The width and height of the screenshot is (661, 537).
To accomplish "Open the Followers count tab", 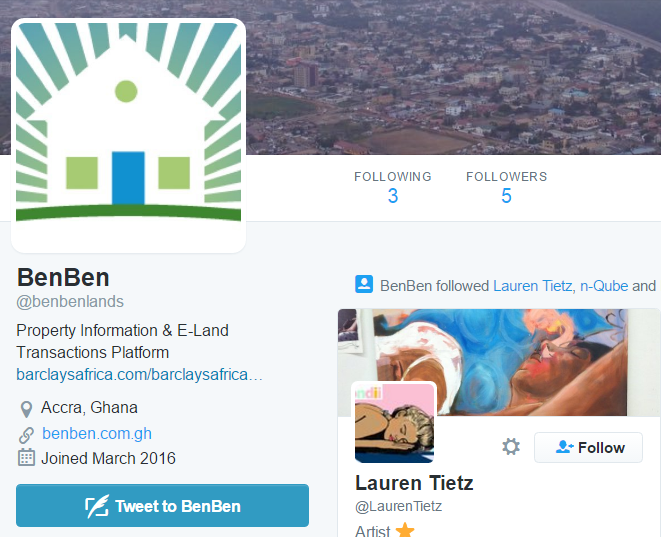I will pyautogui.click(x=506, y=187).
